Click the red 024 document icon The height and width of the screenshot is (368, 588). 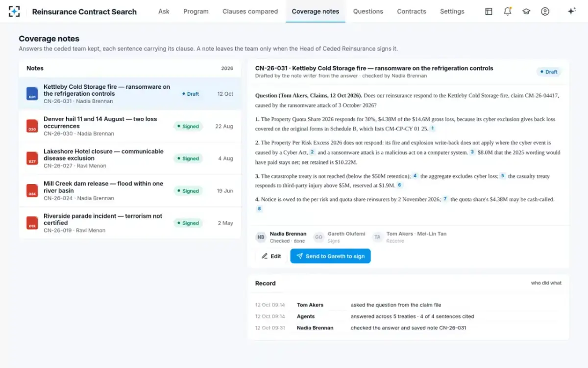point(32,191)
